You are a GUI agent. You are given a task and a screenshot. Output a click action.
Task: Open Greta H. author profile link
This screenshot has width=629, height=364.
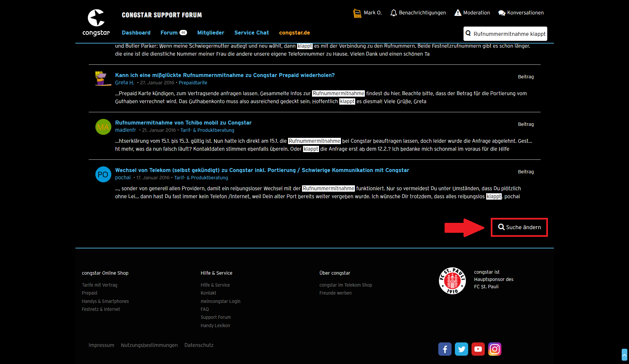click(x=125, y=83)
